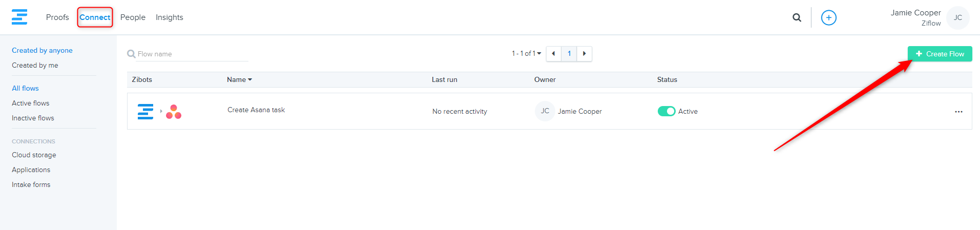Expand the 1-1 of 1 pagination dropdown

coord(526,54)
